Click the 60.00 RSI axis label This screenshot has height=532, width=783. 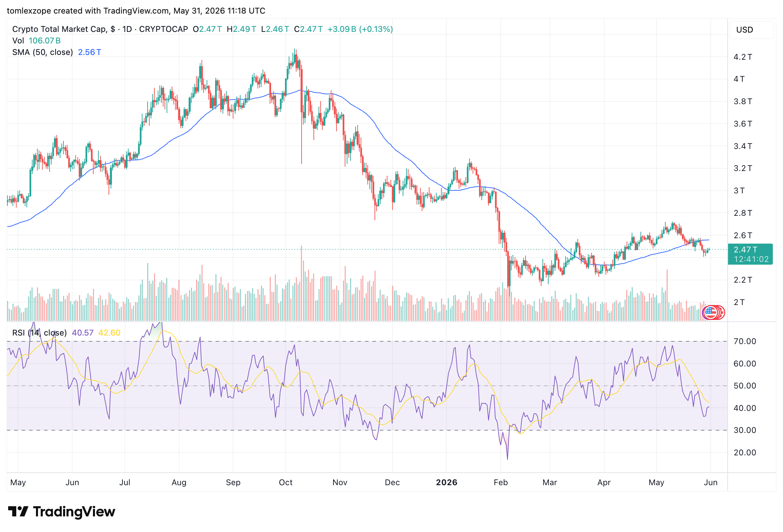[745, 364]
